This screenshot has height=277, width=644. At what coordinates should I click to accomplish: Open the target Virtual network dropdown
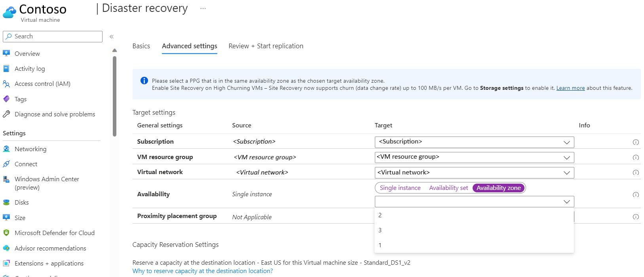pyautogui.click(x=474, y=173)
